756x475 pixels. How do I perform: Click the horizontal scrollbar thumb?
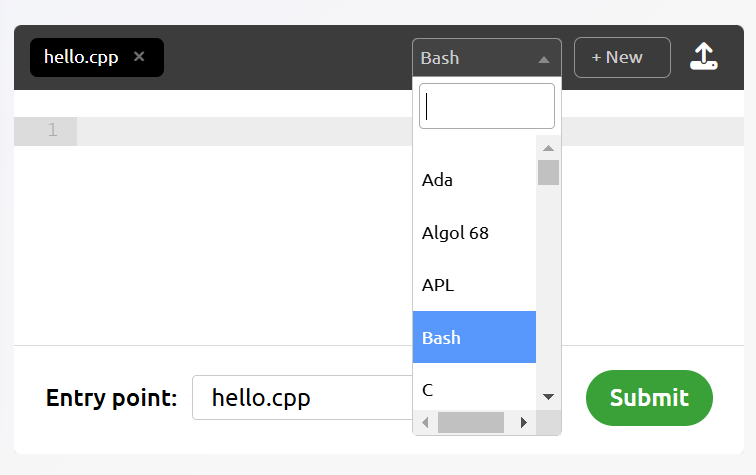coord(471,423)
